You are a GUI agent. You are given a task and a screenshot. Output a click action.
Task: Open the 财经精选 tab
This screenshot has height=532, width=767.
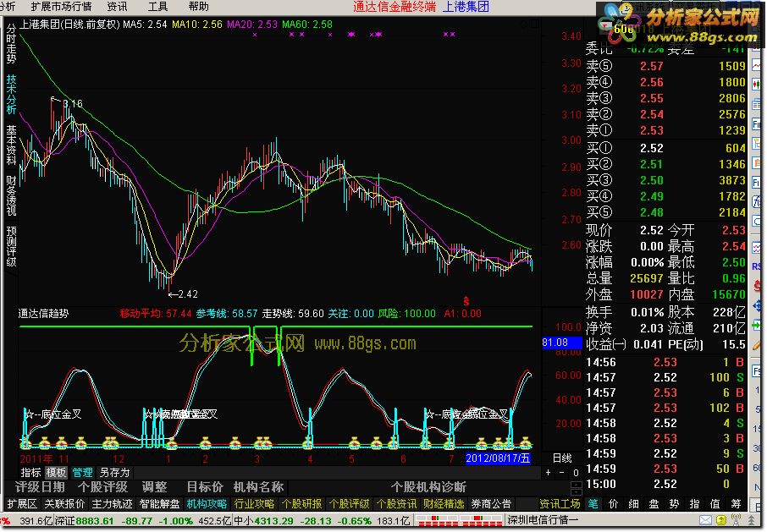[x=443, y=503]
